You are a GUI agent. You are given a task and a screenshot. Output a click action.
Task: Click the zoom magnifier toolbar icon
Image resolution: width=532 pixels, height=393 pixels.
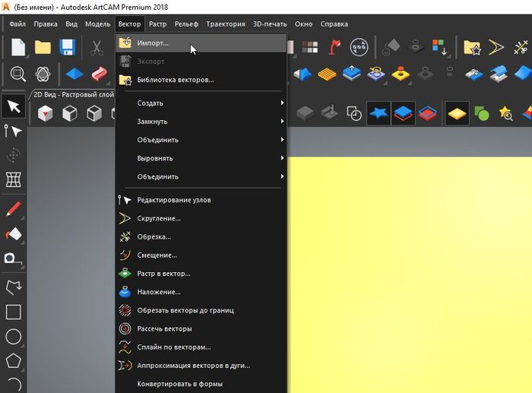pyautogui.click(x=18, y=74)
